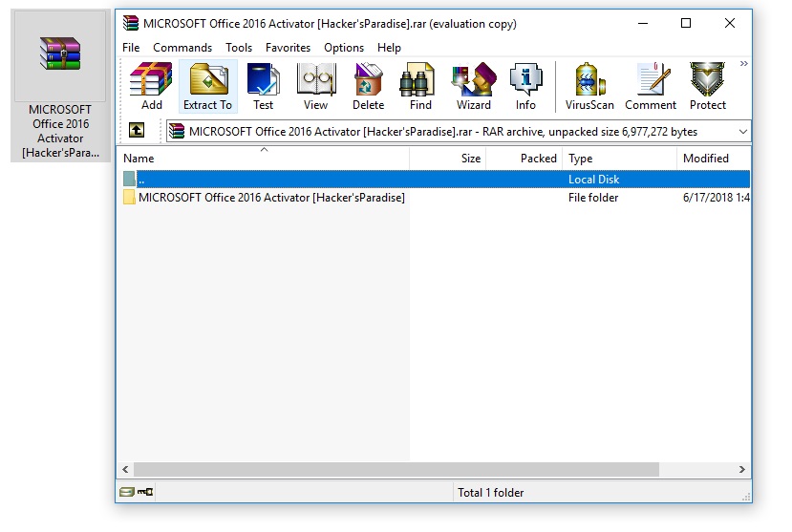Click 'Total 1 folder' status text

coord(490,492)
